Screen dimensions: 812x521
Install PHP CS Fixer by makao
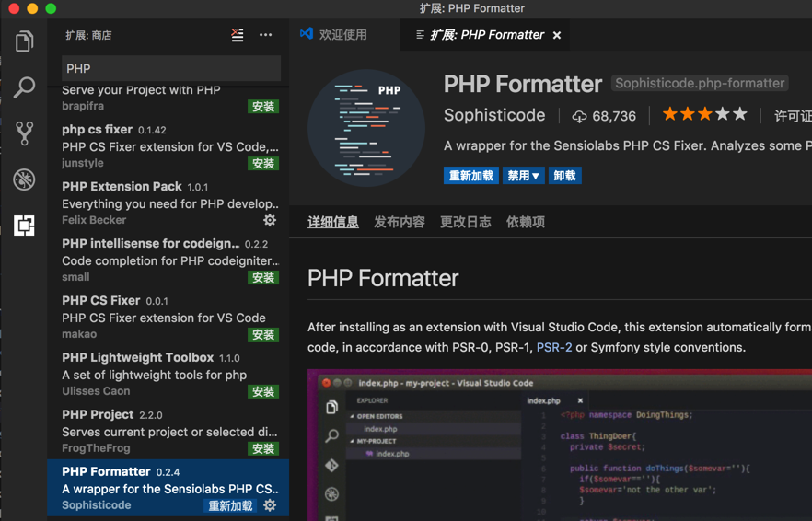point(263,334)
